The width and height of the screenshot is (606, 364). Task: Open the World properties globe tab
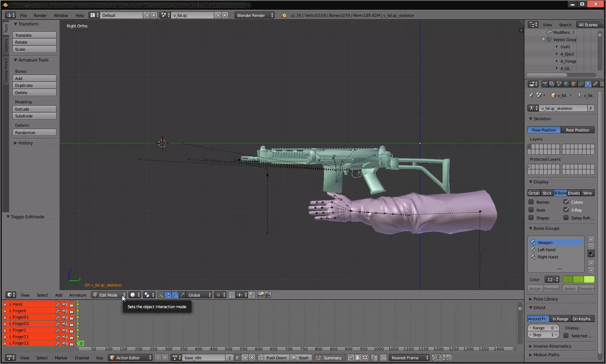[x=566, y=84]
